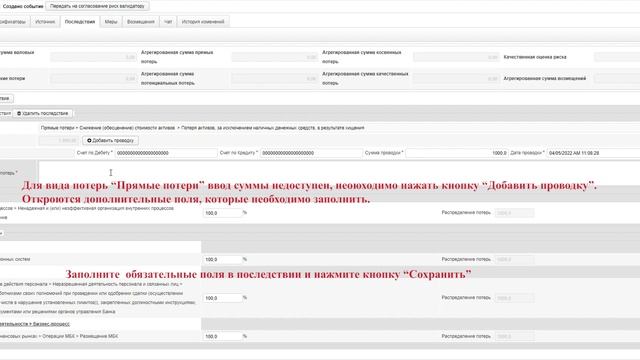Click the Агрегированная сумма косвенных потерь field

pyautogui.click(x=456, y=57)
